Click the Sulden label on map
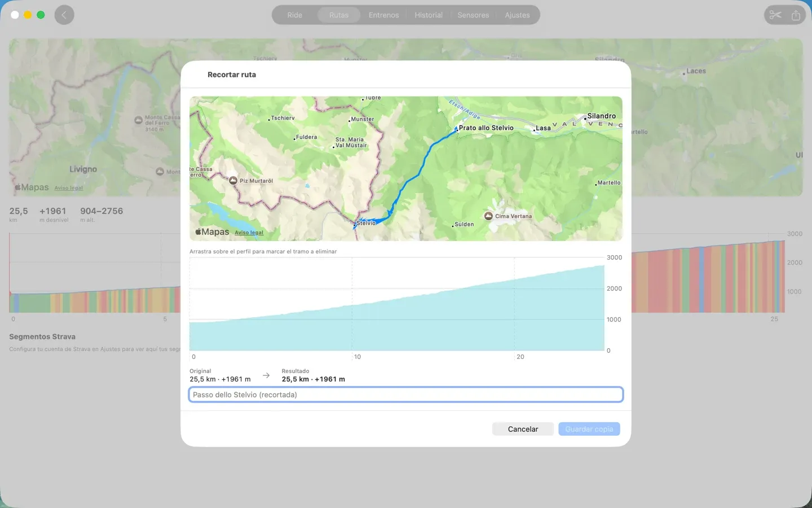 (x=464, y=224)
